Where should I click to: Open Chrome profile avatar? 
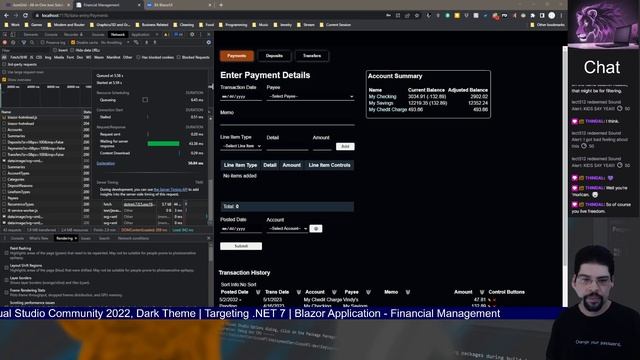click(552, 16)
